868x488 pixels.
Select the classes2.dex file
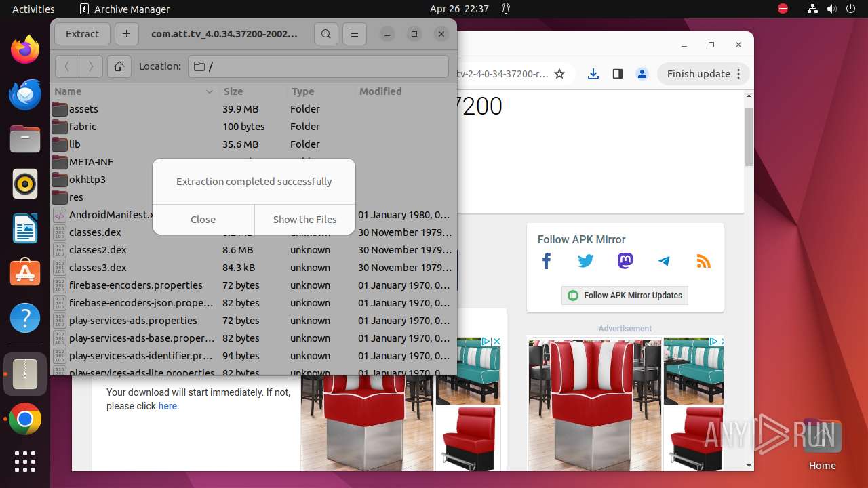tap(254, 250)
